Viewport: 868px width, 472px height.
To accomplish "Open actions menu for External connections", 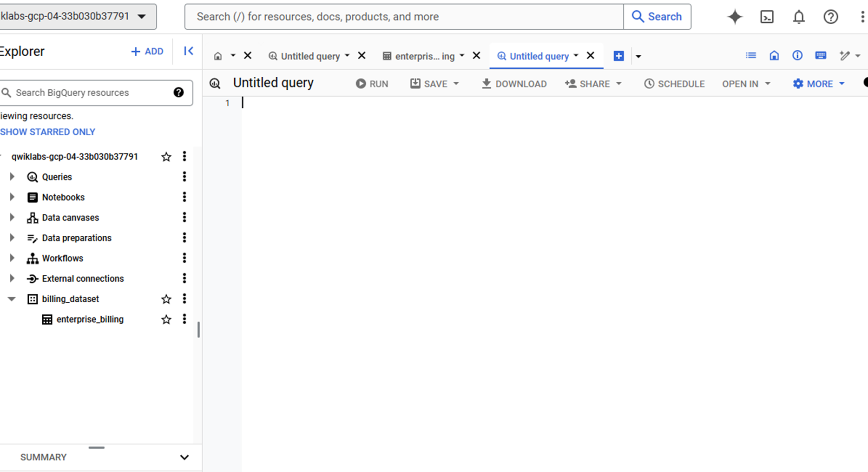I will pyautogui.click(x=184, y=279).
